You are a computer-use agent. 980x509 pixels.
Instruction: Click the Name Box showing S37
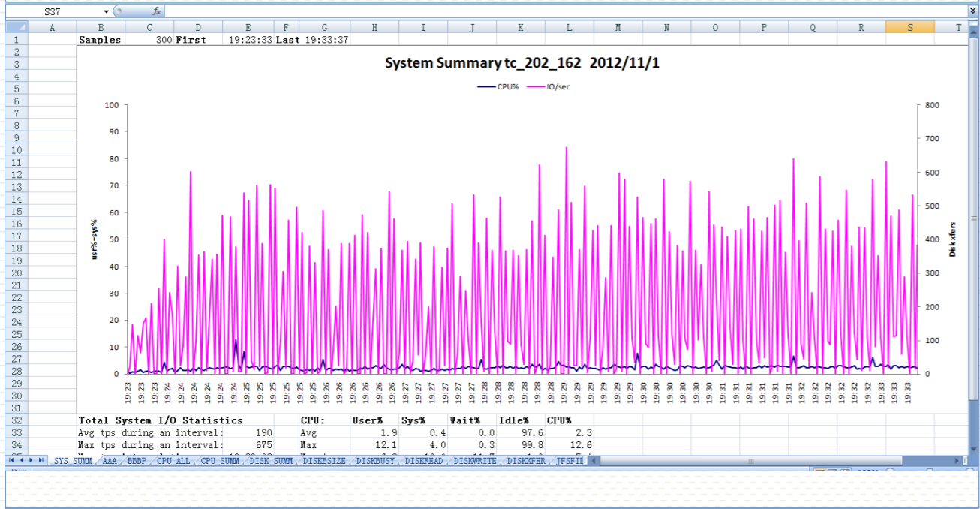point(53,12)
